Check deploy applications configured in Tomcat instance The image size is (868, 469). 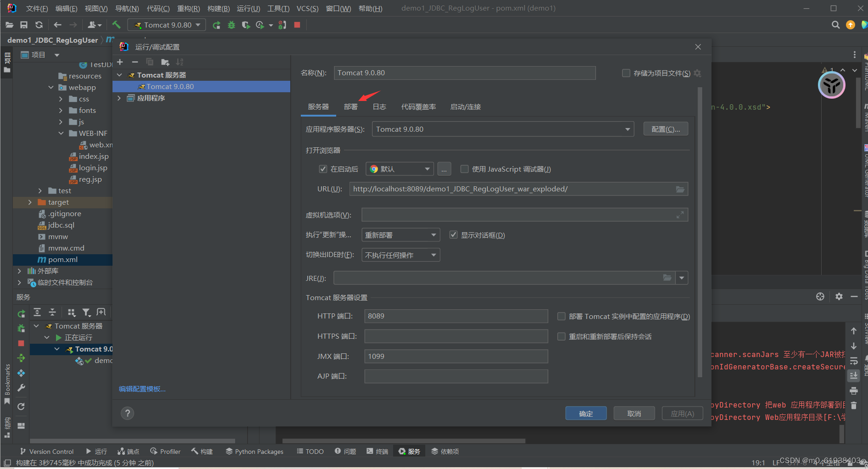click(x=561, y=316)
